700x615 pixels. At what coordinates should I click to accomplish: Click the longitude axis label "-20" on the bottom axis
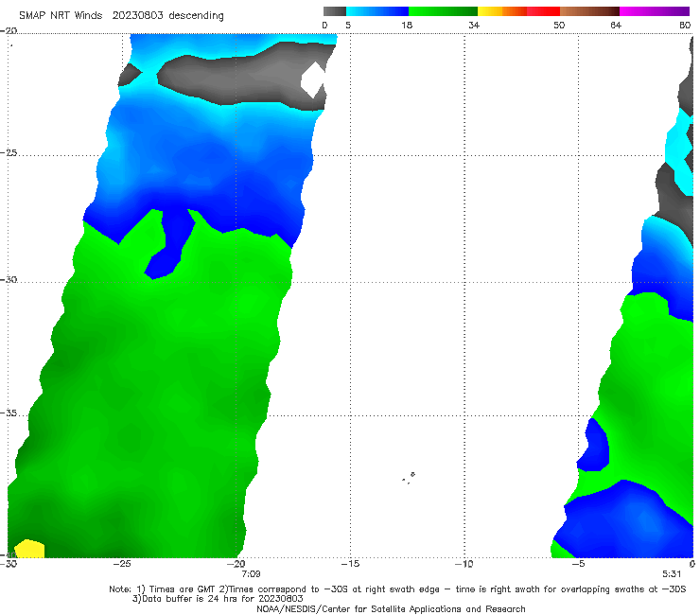tap(236, 564)
